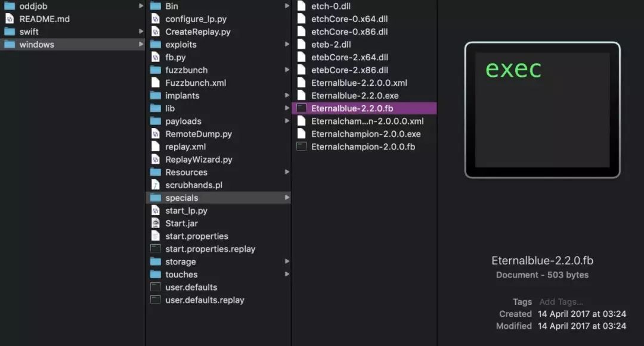The width and height of the screenshot is (644, 346).
Task: Click the fb.py script icon
Action: 155,57
